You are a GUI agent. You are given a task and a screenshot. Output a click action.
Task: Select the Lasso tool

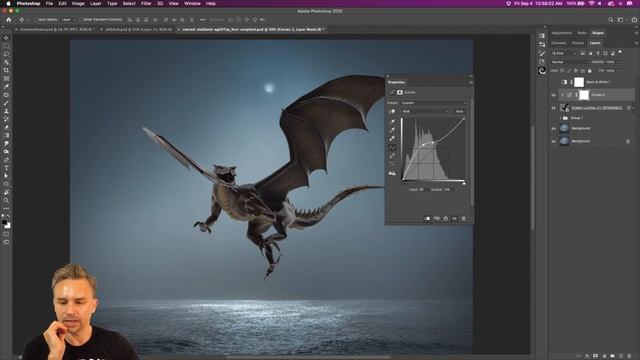point(6,54)
